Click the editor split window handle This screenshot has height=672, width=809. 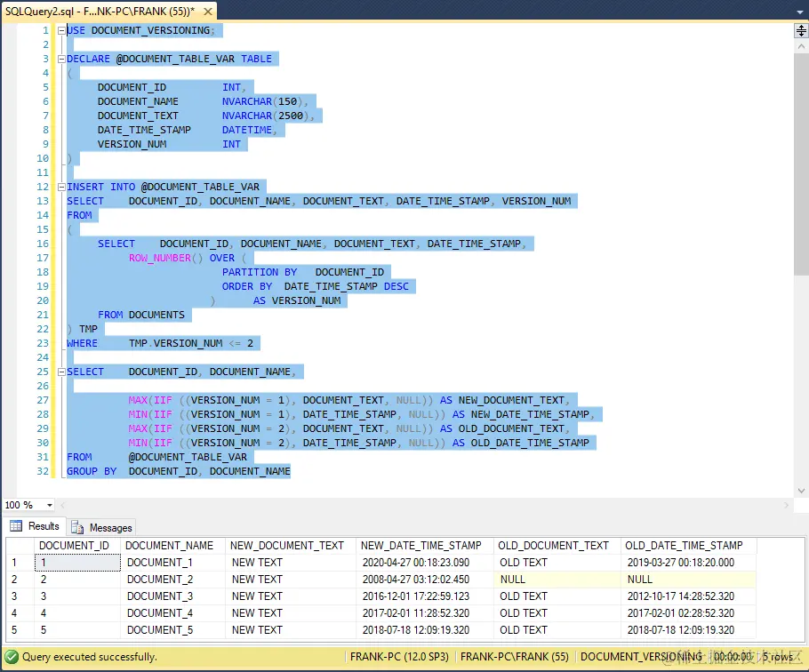[801, 31]
